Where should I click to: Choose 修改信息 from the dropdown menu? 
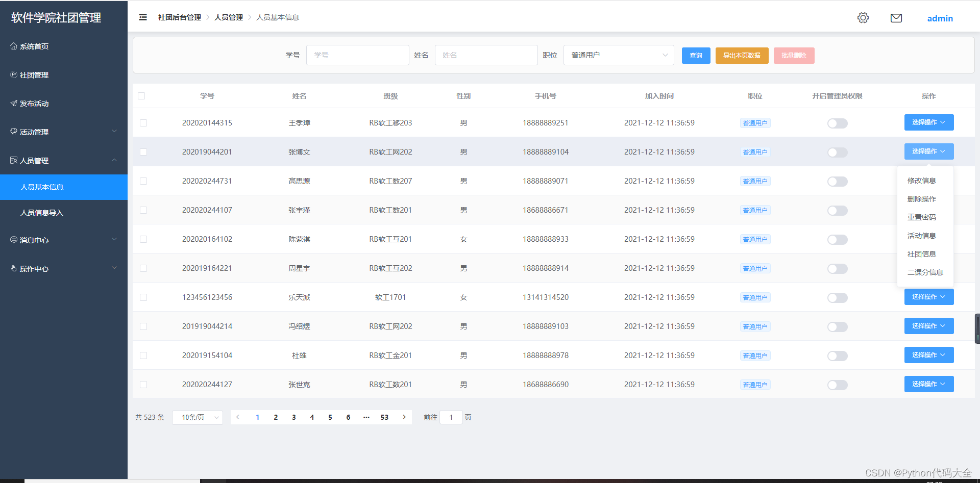coord(925,181)
